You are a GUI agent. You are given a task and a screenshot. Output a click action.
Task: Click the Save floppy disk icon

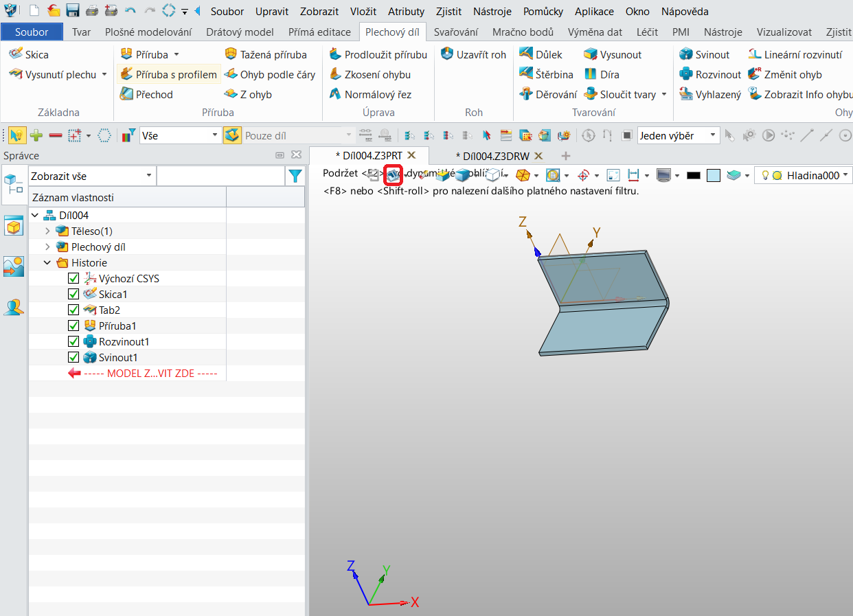tap(73, 11)
